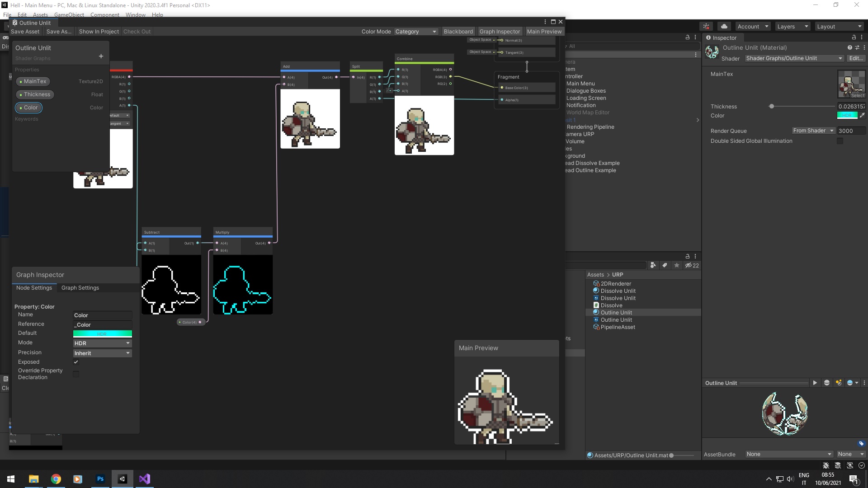Viewport: 868px width, 488px height.
Task: Click the Color property HDR swatch
Action: (x=847, y=115)
